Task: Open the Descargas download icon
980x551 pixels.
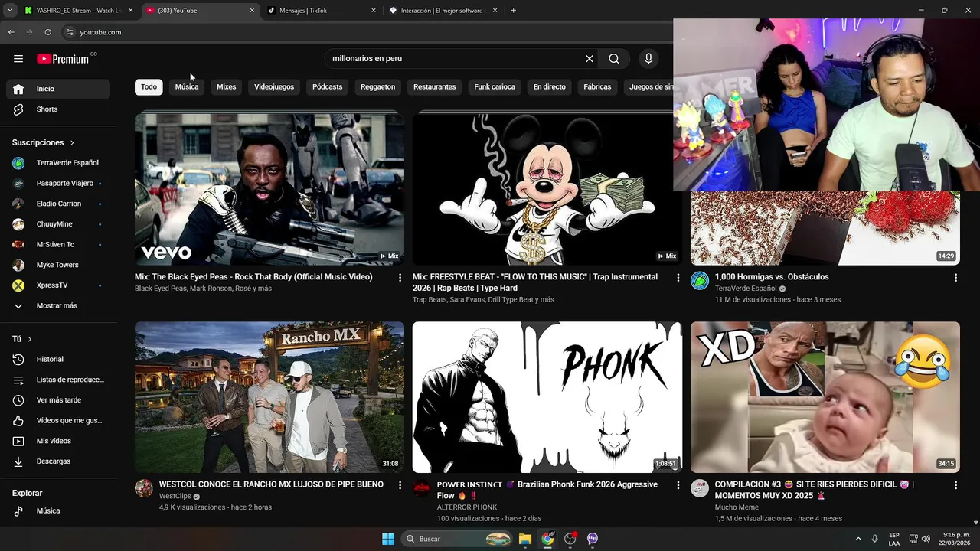Action: pos(18,461)
